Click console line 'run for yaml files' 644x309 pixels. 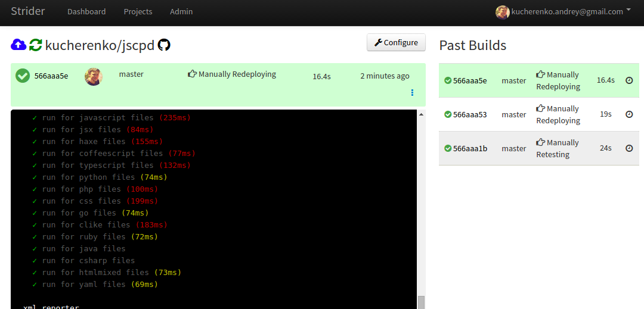tap(95, 285)
